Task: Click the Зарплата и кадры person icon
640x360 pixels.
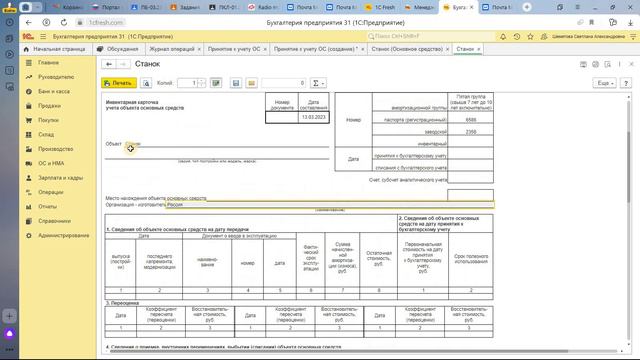Action: coord(29,178)
